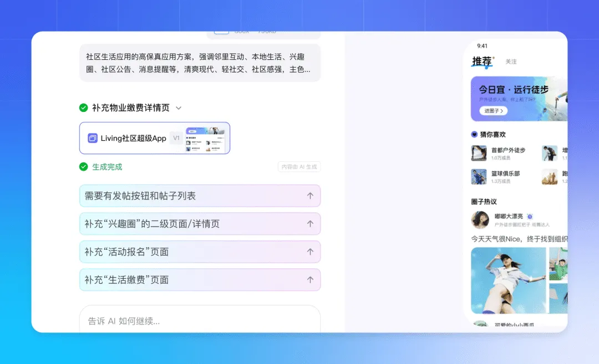The height and width of the screenshot is (364, 599).
Task: Click the 进圈子 button on banner
Action: point(494,111)
